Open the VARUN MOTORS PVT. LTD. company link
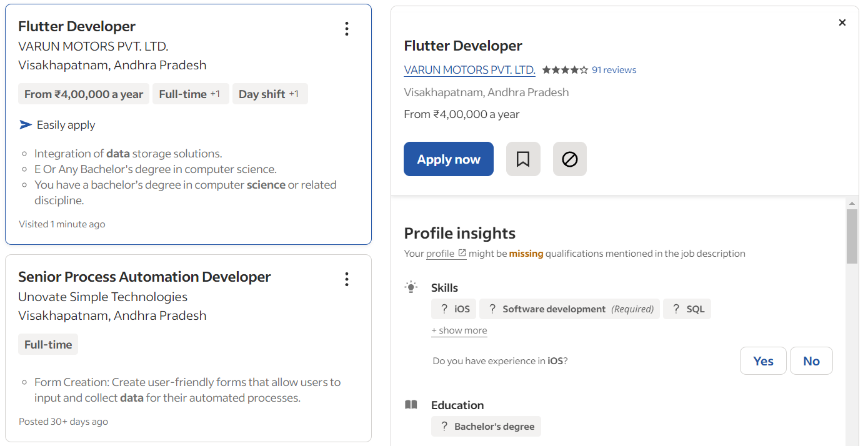The image size is (868, 446). [x=470, y=70]
